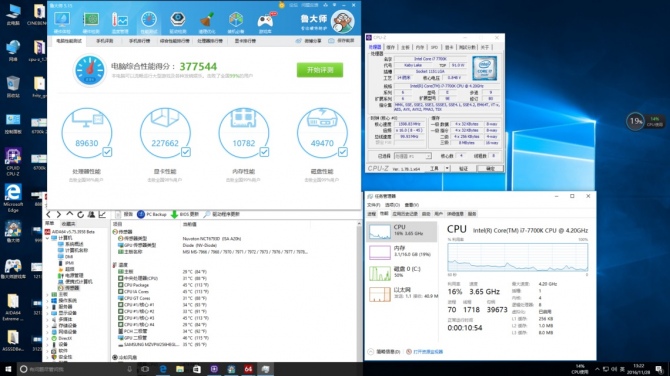Expand Motherboard node in AIDA64 tree
The width and height of the screenshot is (670, 376).
click(x=48, y=294)
